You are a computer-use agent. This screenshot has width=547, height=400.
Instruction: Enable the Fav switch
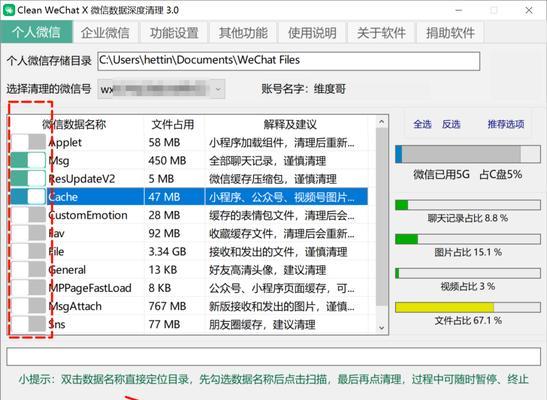click(28, 233)
